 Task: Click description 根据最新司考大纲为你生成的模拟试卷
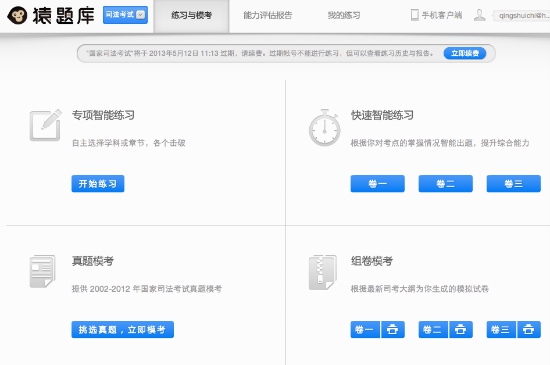(420, 289)
